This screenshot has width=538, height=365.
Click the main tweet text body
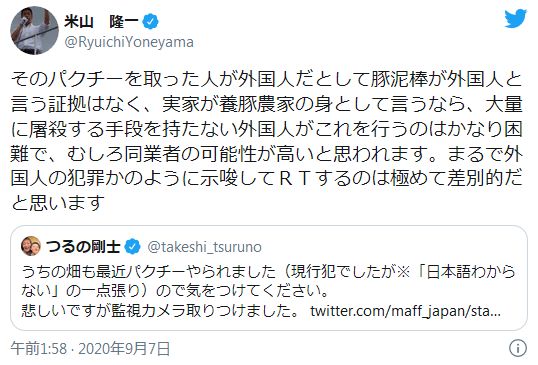click(267, 141)
